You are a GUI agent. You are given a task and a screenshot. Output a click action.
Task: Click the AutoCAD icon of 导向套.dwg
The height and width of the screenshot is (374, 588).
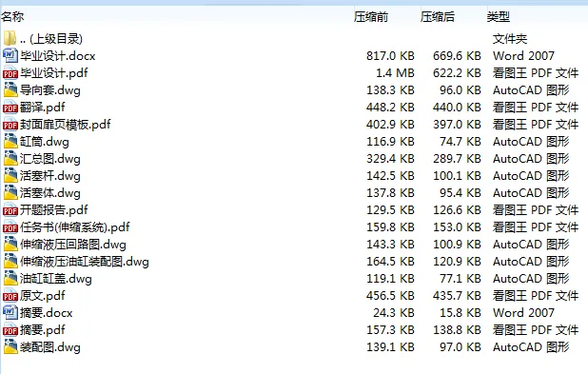click(10, 90)
